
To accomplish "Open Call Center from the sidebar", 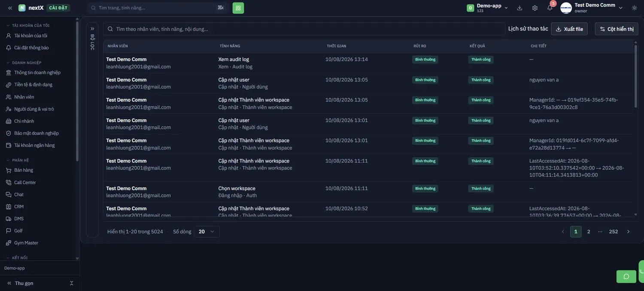I will point(25,182).
